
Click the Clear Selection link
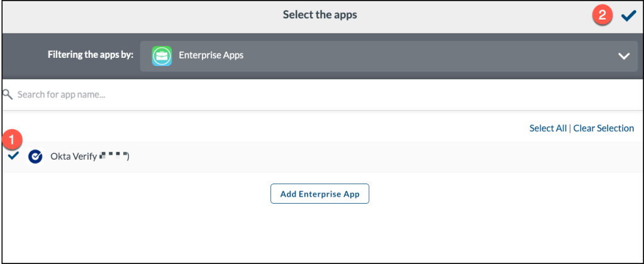pos(603,128)
